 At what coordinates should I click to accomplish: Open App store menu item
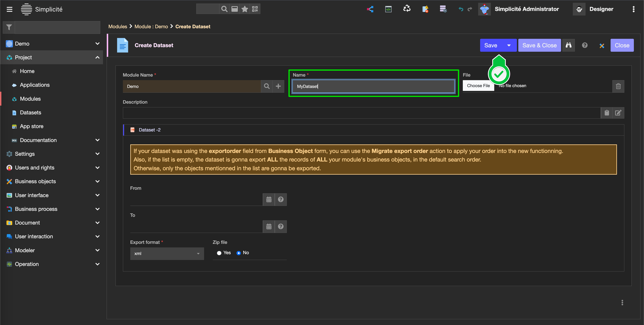click(31, 126)
